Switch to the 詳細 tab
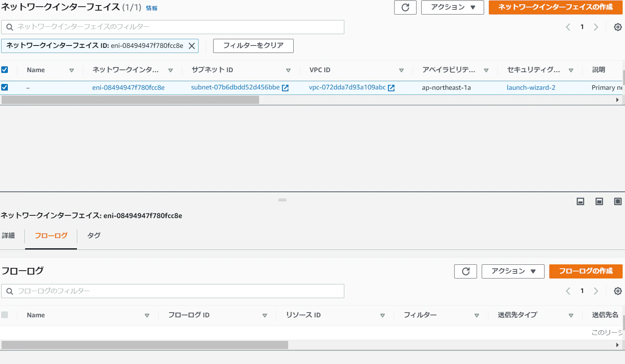625x364 pixels. coord(8,236)
